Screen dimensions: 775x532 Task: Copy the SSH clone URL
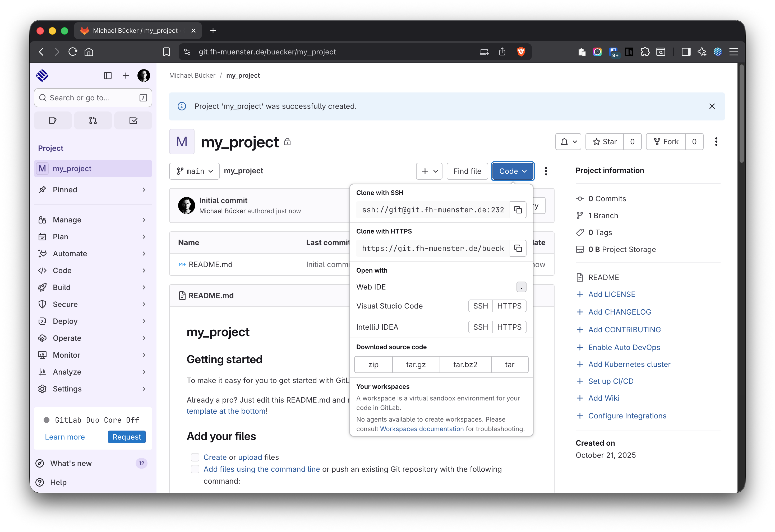click(x=518, y=210)
